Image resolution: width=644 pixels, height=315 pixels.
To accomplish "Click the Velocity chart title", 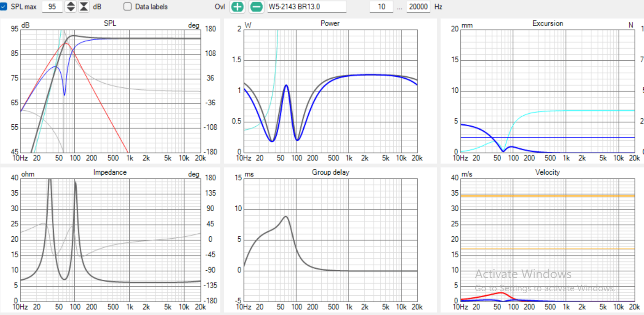I will (x=548, y=172).
